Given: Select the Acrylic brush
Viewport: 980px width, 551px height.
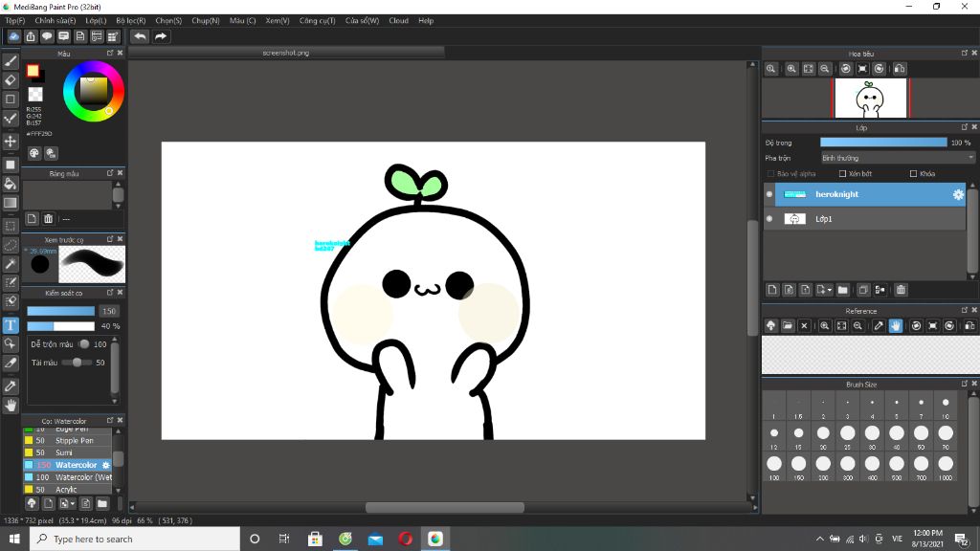Looking at the screenshot, I should click(68, 490).
